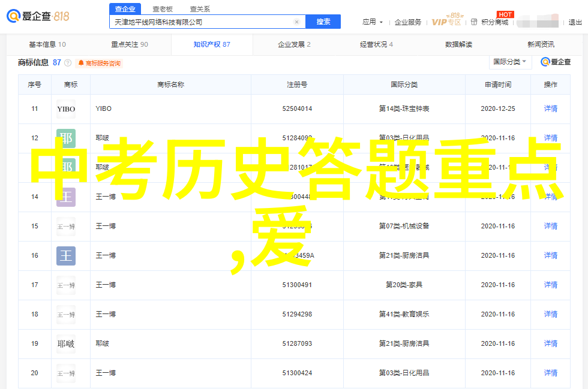This screenshot has height=389, width=588.
Task: Click the blurred user account avatar
Action: [538, 21]
